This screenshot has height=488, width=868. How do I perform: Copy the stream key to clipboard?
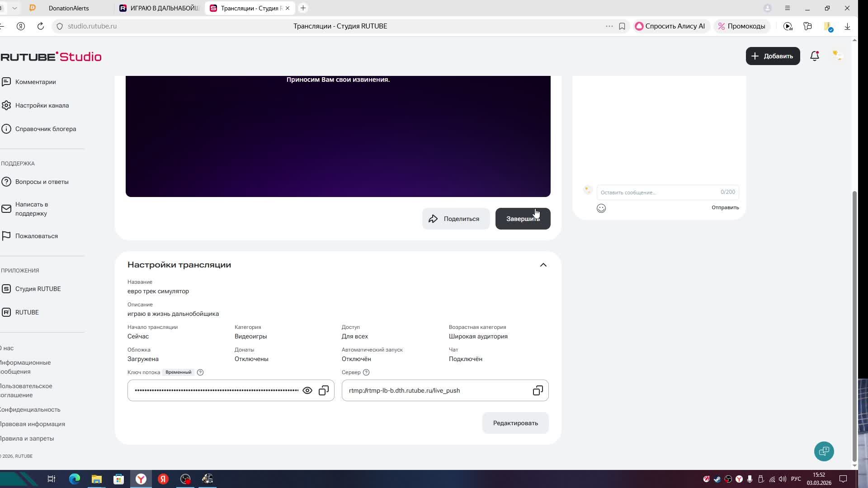click(324, 390)
